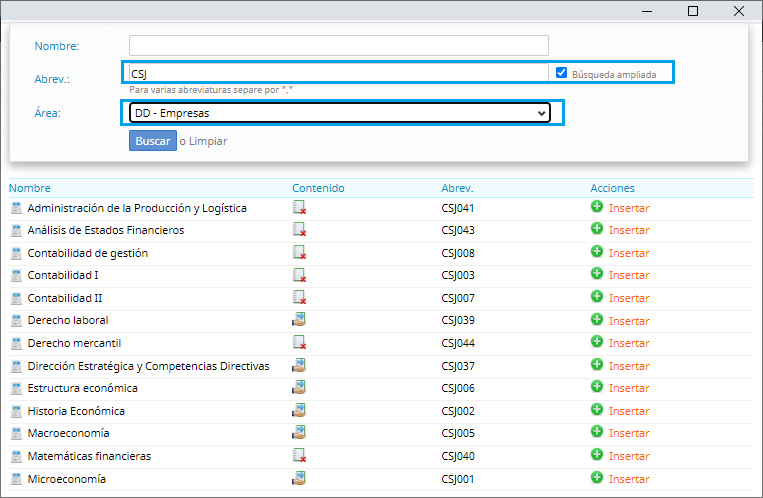Click the content icon for Estructura económica
The width and height of the screenshot is (763, 498).
[299, 387]
